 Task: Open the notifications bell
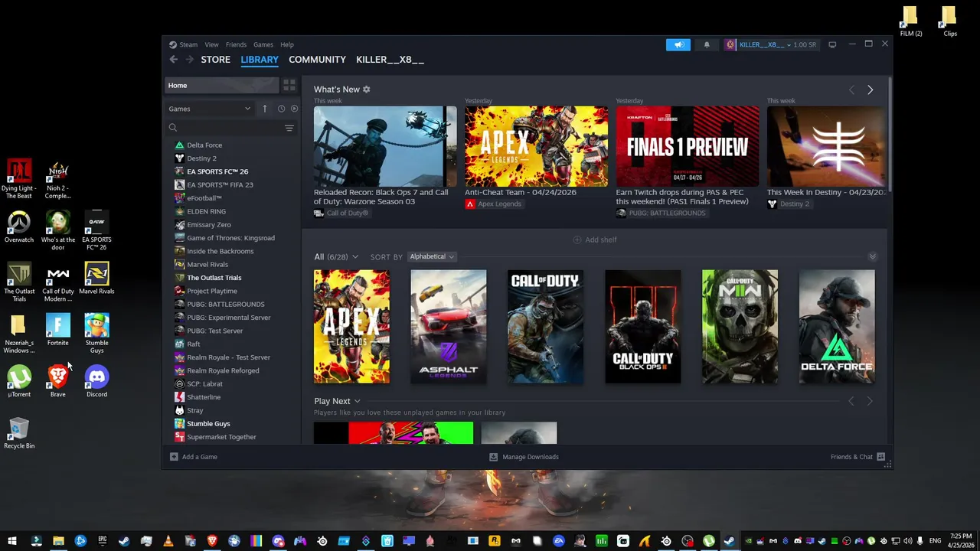point(707,44)
